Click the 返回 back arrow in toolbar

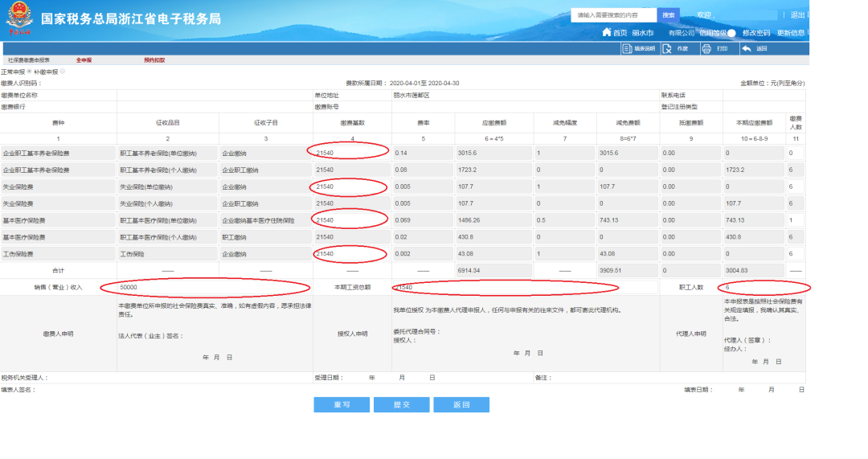(x=746, y=49)
